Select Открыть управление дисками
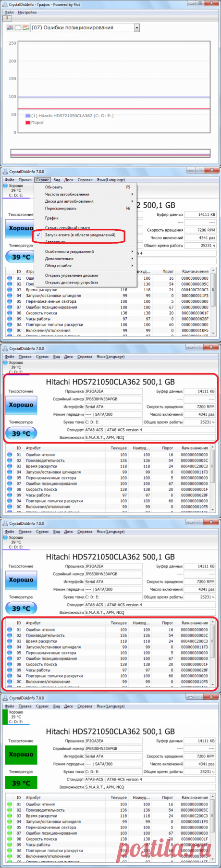This screenshot has height=868, width=221. coord(72,275)
